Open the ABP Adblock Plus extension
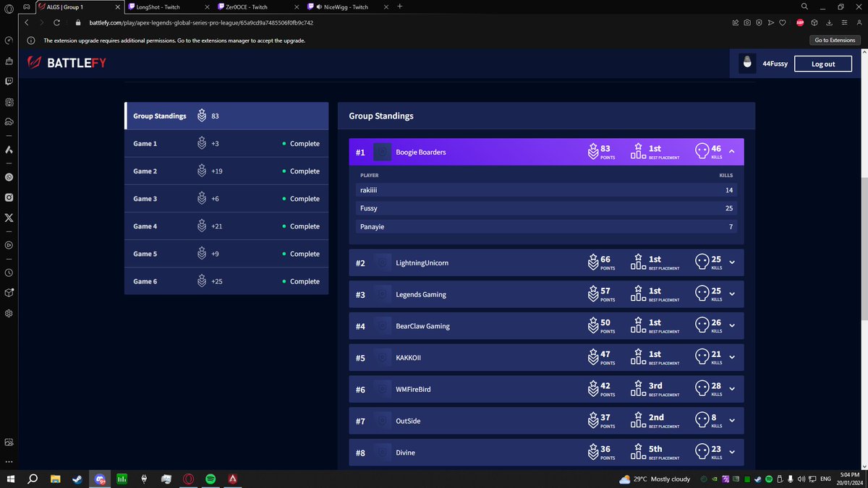Image resolution: width=868 pixels, height=488 pixels. (x=801, y=22)
